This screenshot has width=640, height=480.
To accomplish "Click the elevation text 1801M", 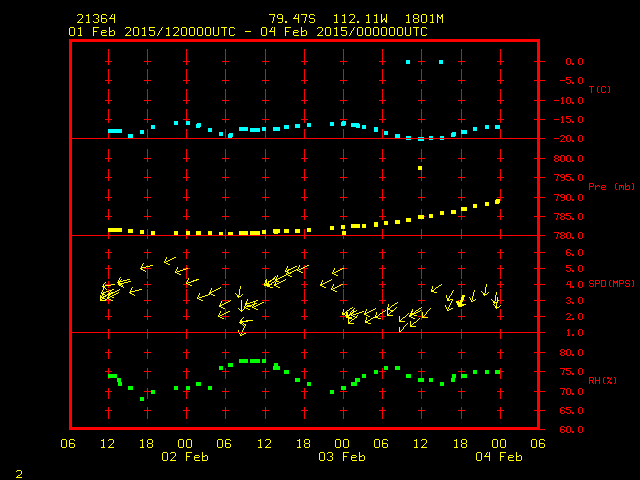I will point(424,19).
